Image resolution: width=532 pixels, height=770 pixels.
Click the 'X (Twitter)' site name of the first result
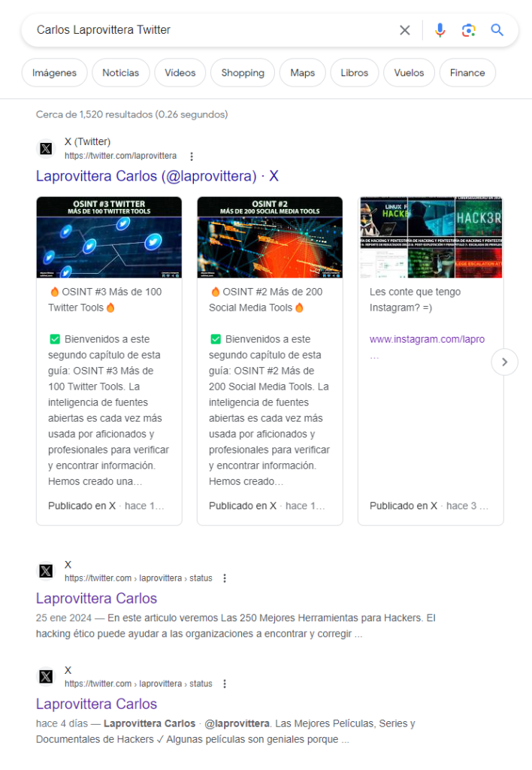point(87,142)
